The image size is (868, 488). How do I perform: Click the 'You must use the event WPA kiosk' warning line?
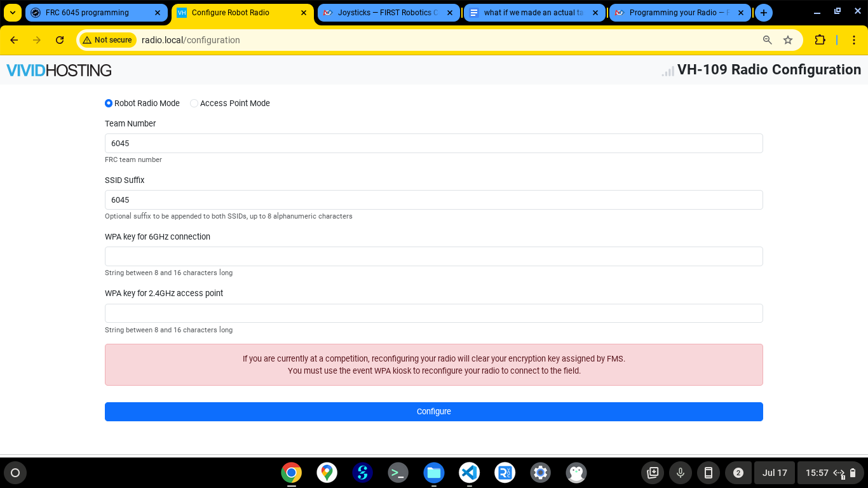(x=434, y=371)
